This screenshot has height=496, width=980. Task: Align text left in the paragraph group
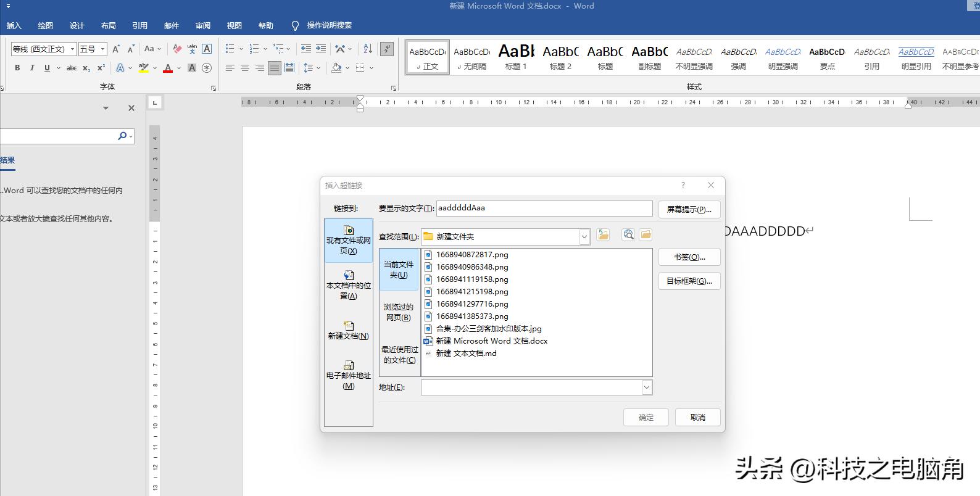(x=230, y=68)
